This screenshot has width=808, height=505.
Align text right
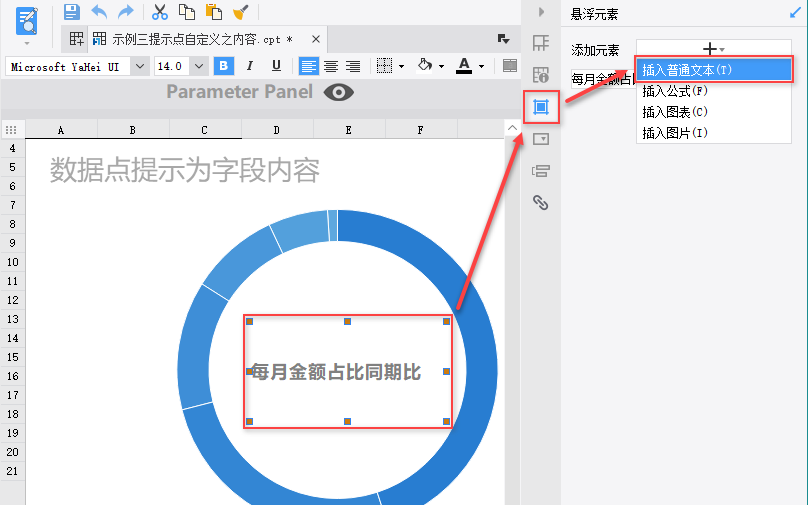coord(353,66)
